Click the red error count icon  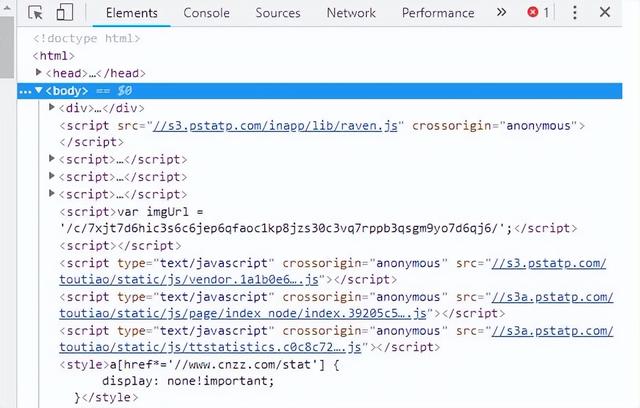[x=533, y=12]
